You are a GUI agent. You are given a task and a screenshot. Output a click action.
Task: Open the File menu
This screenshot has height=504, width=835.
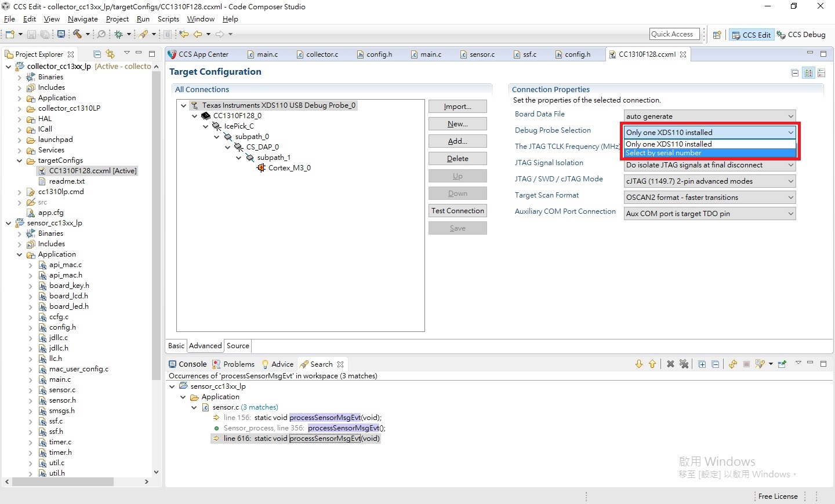[9, 19]
